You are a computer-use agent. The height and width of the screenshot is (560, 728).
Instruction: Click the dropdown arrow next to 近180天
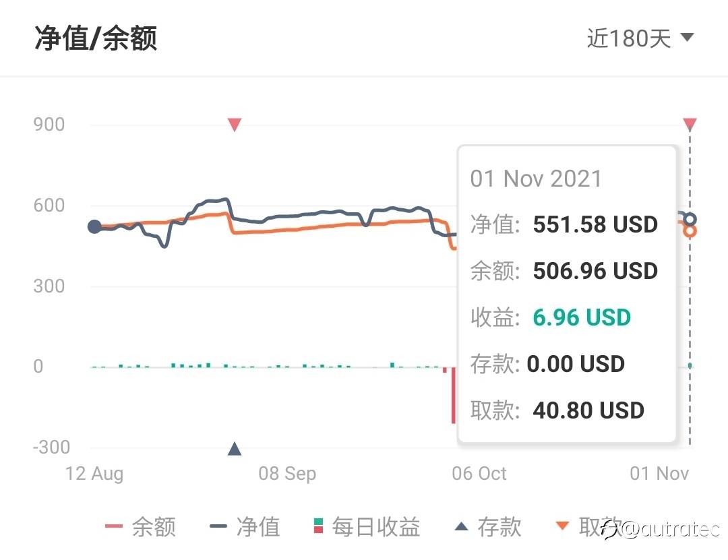pos(687,36)
